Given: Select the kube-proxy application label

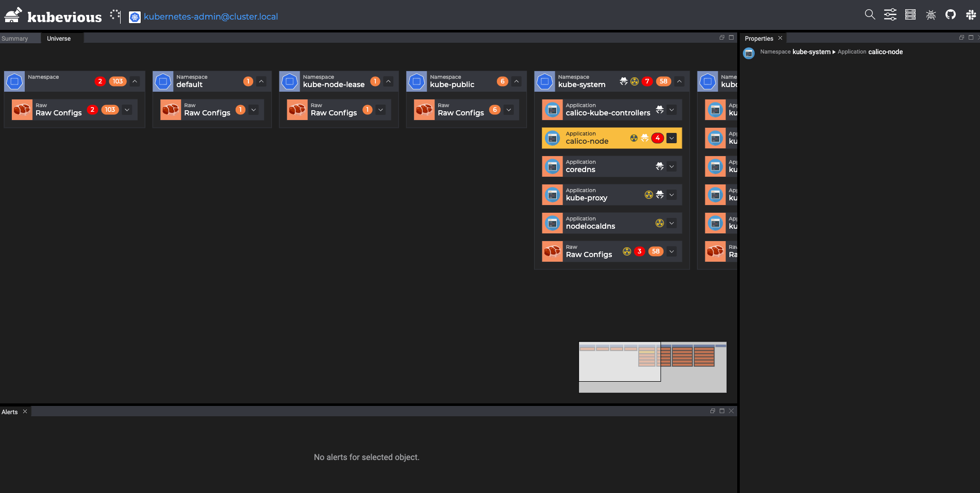Looking at the screenshot, I should 587,198.
